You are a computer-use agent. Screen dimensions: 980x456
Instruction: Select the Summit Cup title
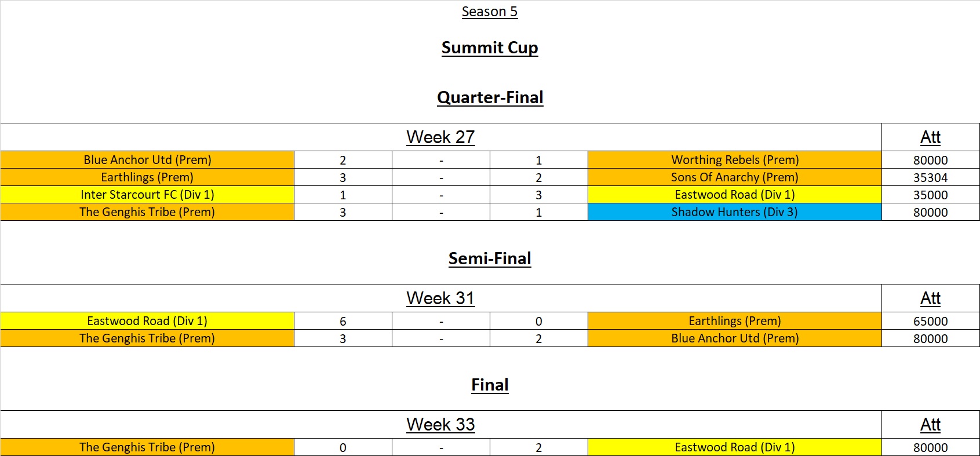coord(489,48)
